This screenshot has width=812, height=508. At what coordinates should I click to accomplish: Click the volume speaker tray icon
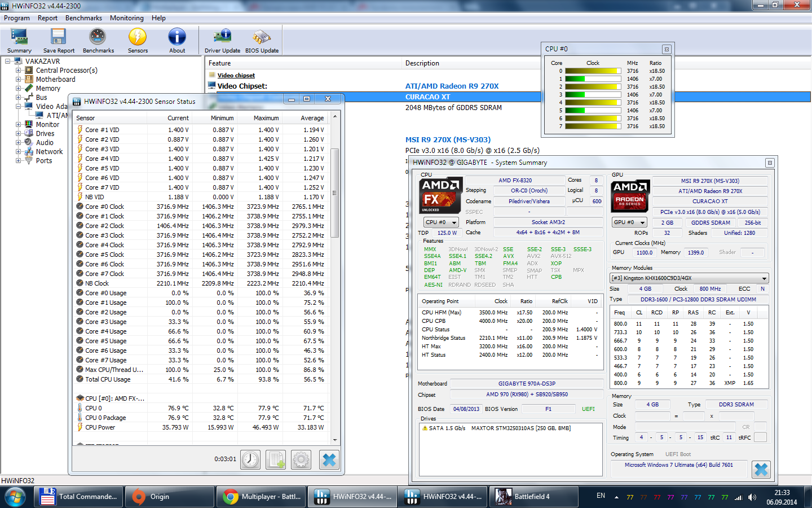pyautogui.click(x=752, y=497)
